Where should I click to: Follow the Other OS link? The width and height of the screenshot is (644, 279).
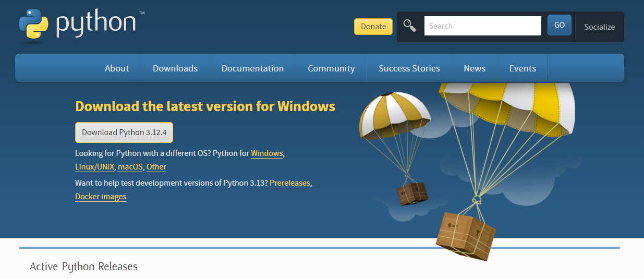[156, 167]
